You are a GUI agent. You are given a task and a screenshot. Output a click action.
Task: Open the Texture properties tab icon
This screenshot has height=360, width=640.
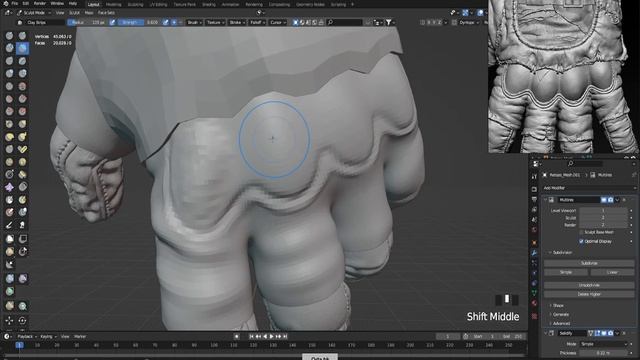[534, 316]
